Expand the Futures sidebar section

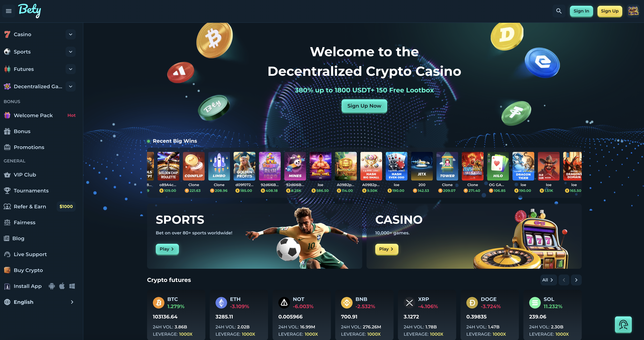click(x=71, y=69)
